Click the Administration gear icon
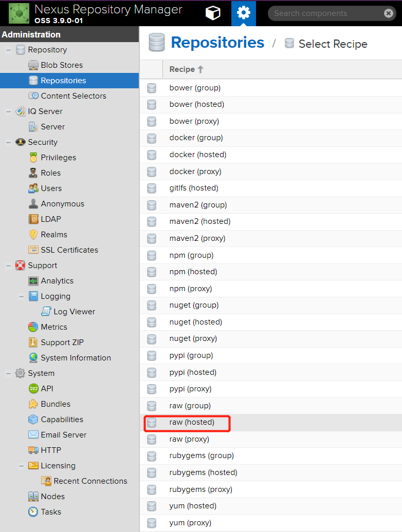 click(x=244, y=13)
